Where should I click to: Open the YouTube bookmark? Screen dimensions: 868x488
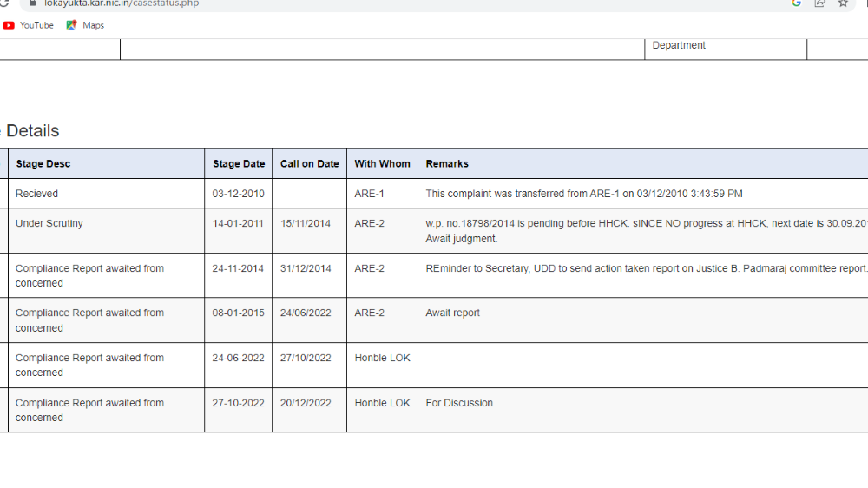[x=29, y=25]
